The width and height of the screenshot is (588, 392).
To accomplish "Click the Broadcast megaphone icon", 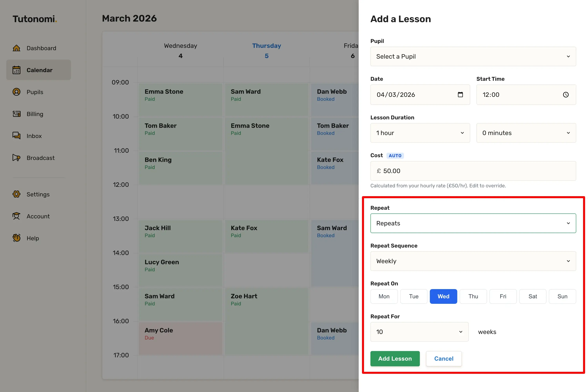I will pyautogui.click(x=16, y=158).
